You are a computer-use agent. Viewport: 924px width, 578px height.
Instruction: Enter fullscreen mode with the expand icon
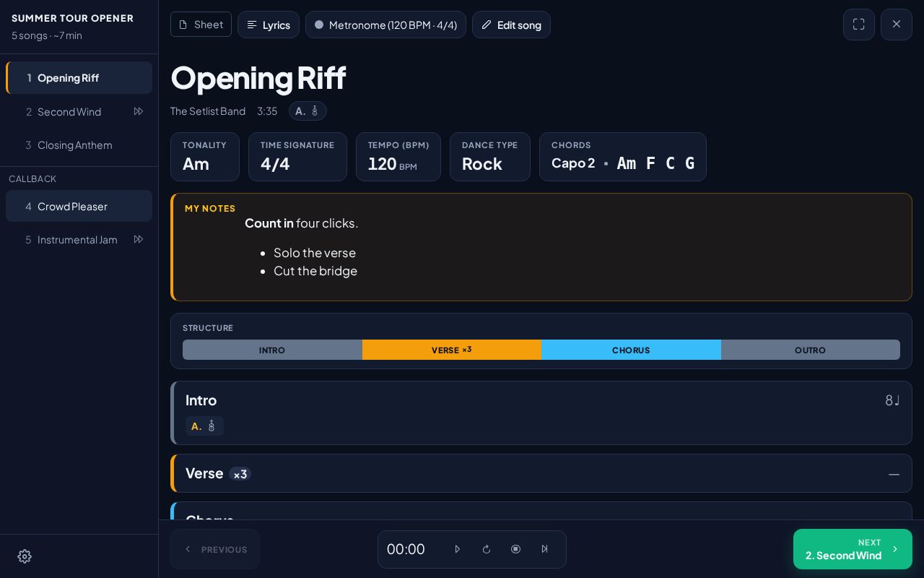coord(859,25)
